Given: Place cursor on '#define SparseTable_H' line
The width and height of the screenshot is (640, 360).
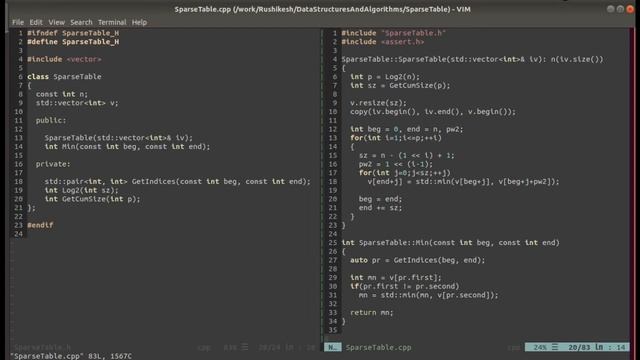Looking at the screenshot, I should click(73, 42).
